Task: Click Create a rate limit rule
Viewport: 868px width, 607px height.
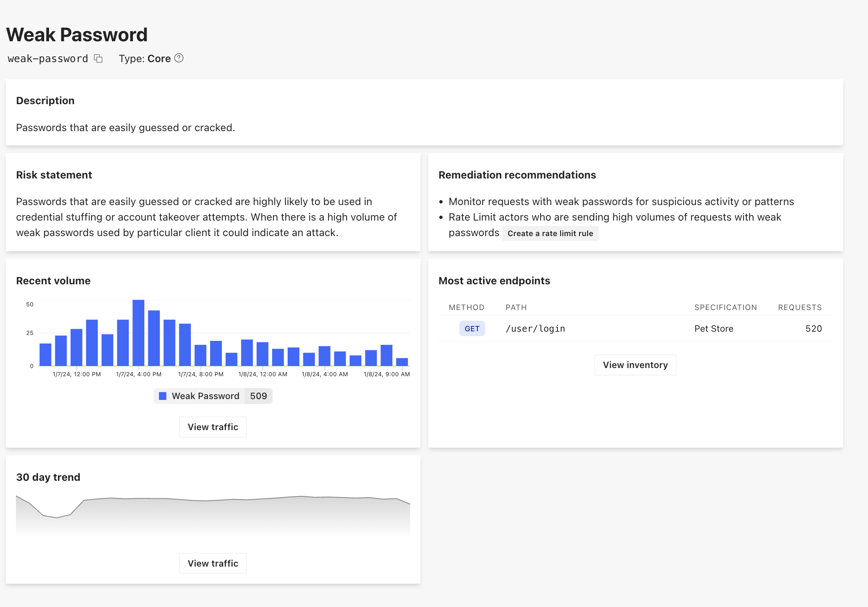Action: [x=550, y=233]
